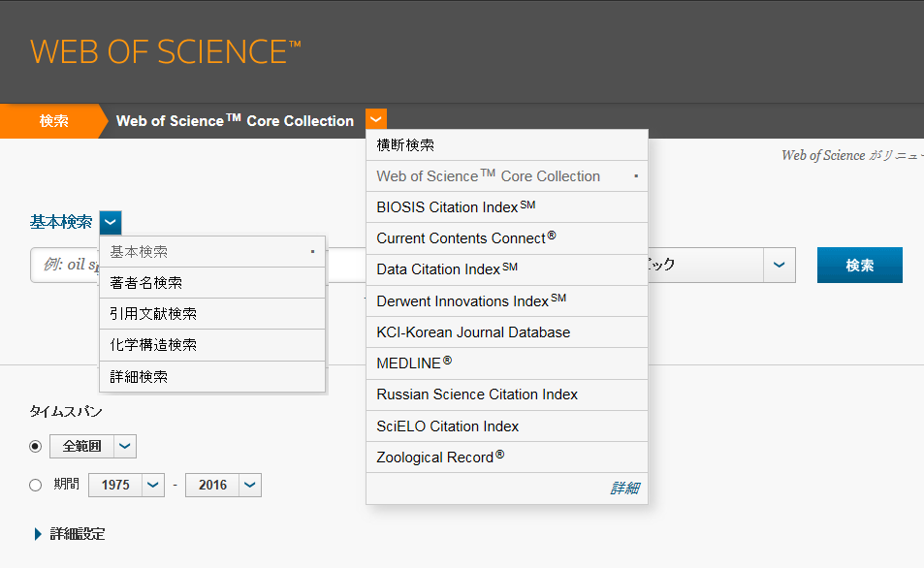
Task: Pick Zoological Record database
Action: click(507, 458)
